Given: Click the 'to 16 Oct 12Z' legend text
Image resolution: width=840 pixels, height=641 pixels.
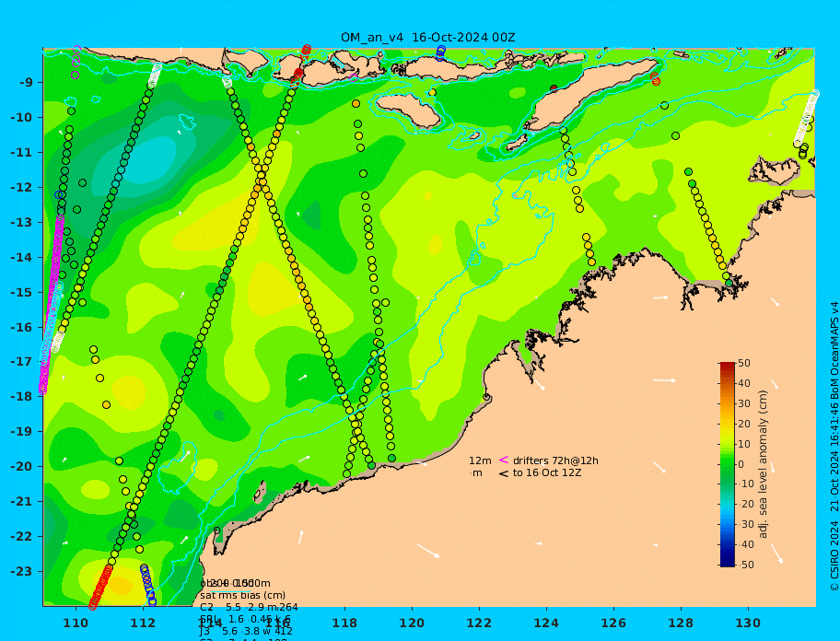Looking at the screenshot, I should coord(547,472).
